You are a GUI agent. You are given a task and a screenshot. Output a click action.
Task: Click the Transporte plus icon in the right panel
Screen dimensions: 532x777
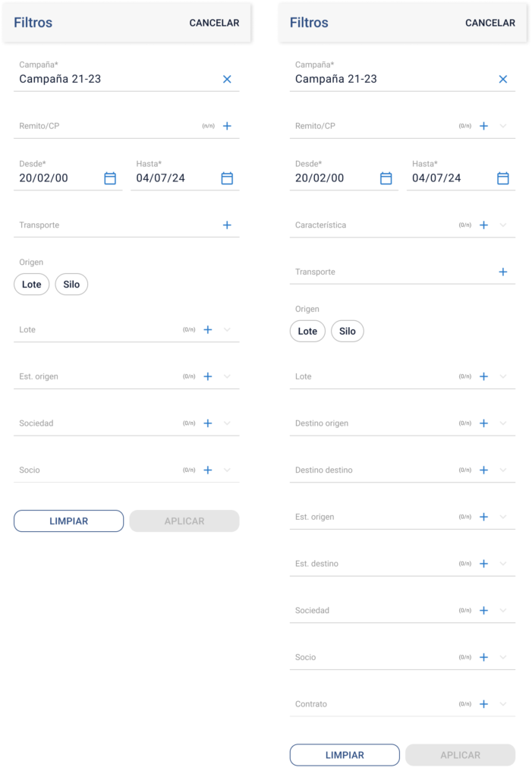point(502,272)
